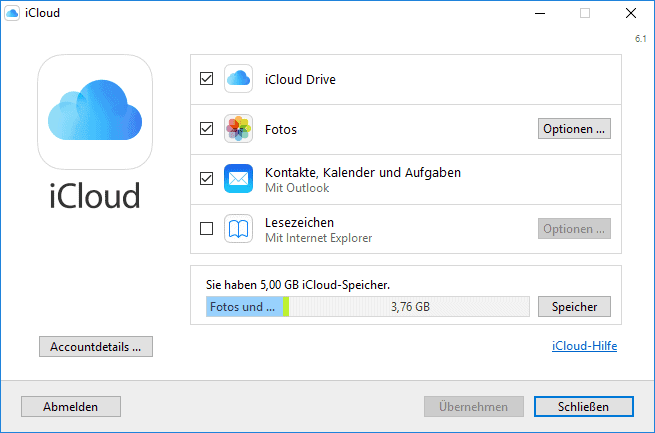655x433 pixels.
Task: Click the Schließen button
Action: click(584, 407)
